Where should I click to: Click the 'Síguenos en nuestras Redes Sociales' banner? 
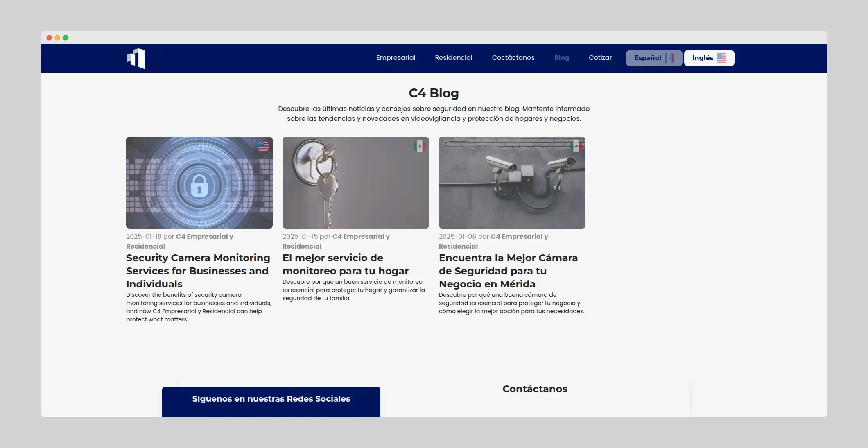coord(271,398)
